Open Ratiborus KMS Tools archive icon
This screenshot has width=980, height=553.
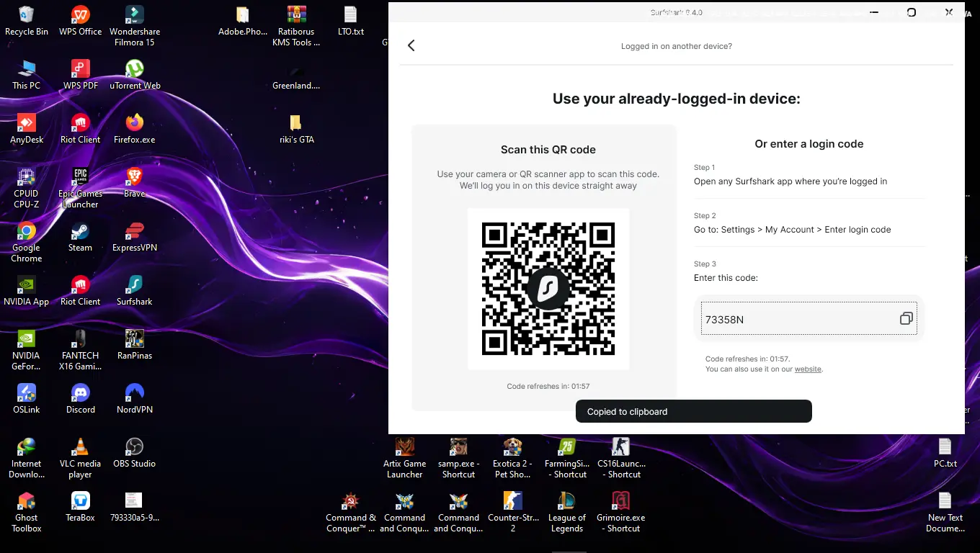click(296, 26)
